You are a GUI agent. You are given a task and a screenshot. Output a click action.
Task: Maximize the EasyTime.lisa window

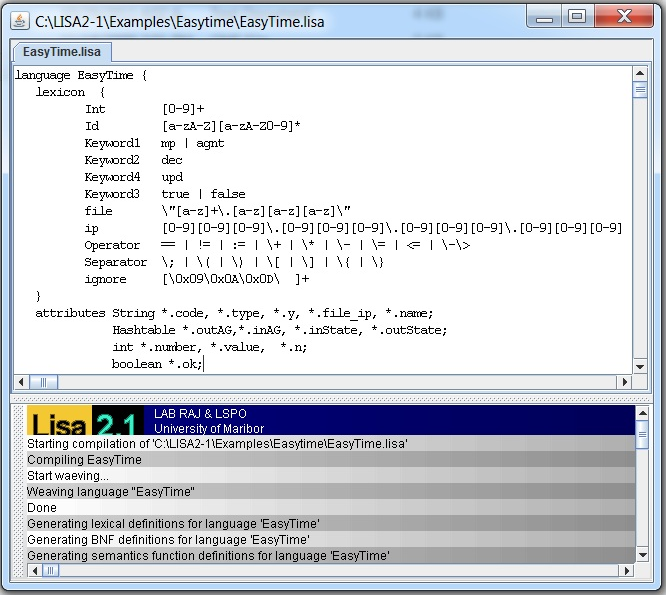tap(577, 17)
